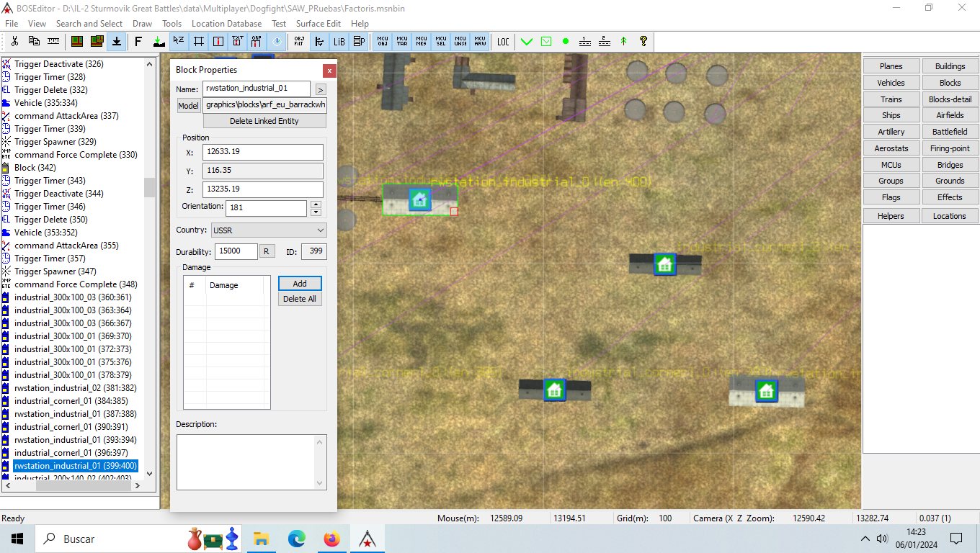Click the Copy icon in the toolbar

coord(34,41)
